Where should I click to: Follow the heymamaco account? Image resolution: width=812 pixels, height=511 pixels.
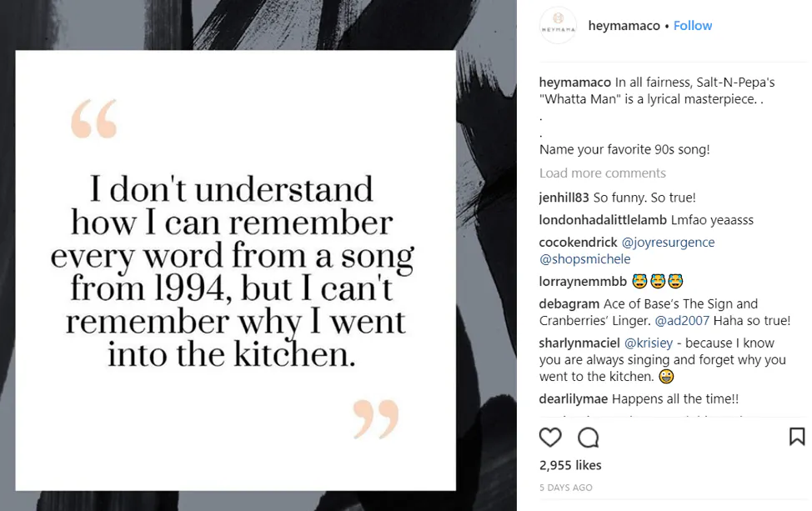click(x=693, y=26)
